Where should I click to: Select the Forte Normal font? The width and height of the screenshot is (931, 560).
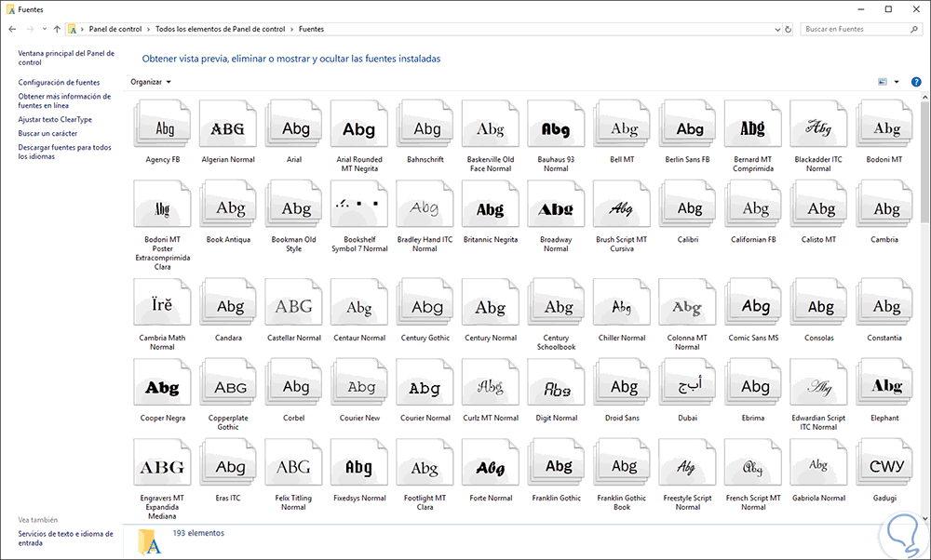[x=491, y=468]
